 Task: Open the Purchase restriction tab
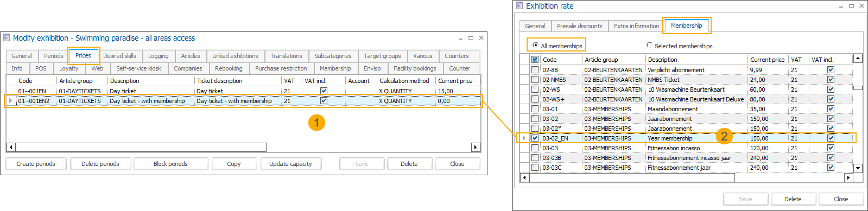pos(281,68)
